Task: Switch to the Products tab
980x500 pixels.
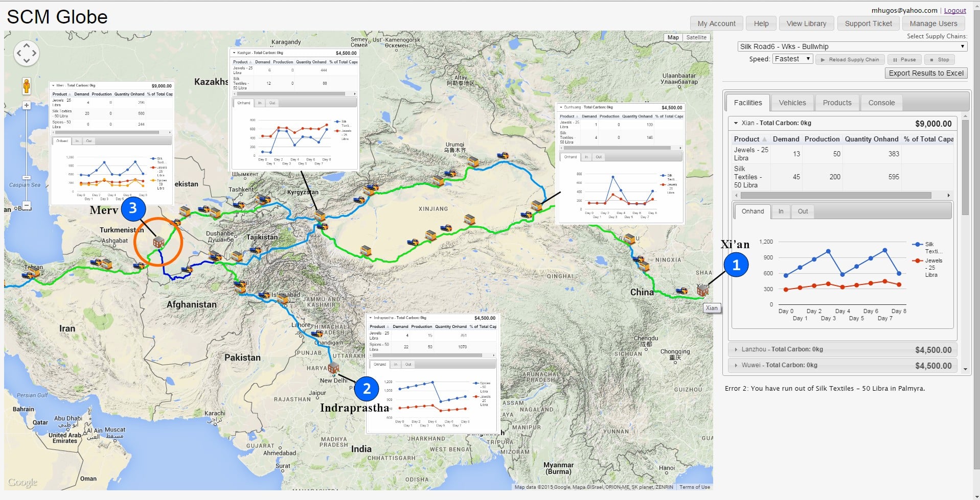Action: tap(837, 103)
